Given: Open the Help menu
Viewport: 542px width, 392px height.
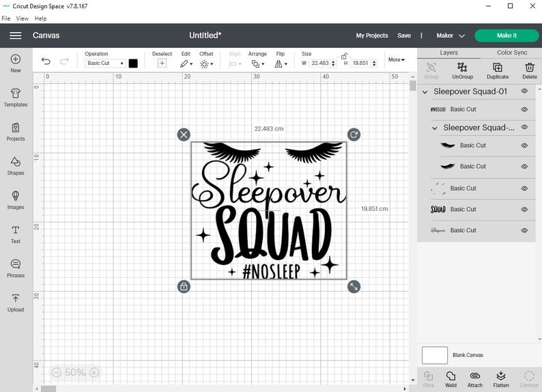Looking at the screenshot, I should [x=40, y=18].
